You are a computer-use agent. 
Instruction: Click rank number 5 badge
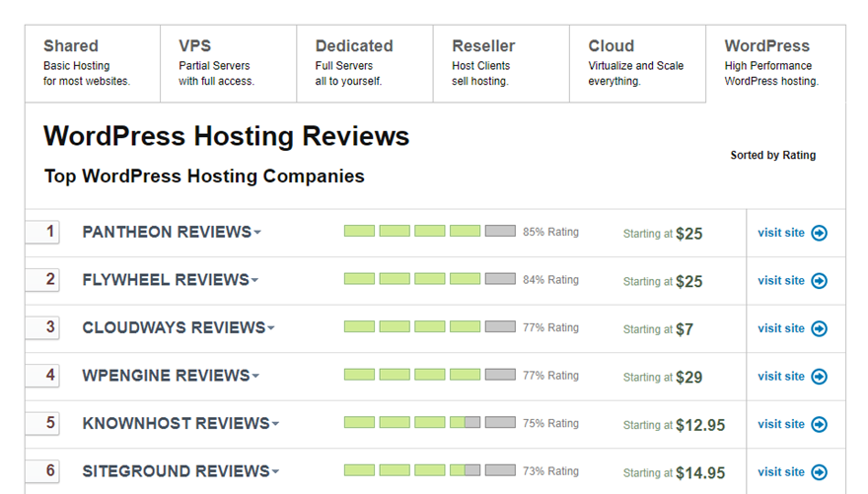coord(43,423)
